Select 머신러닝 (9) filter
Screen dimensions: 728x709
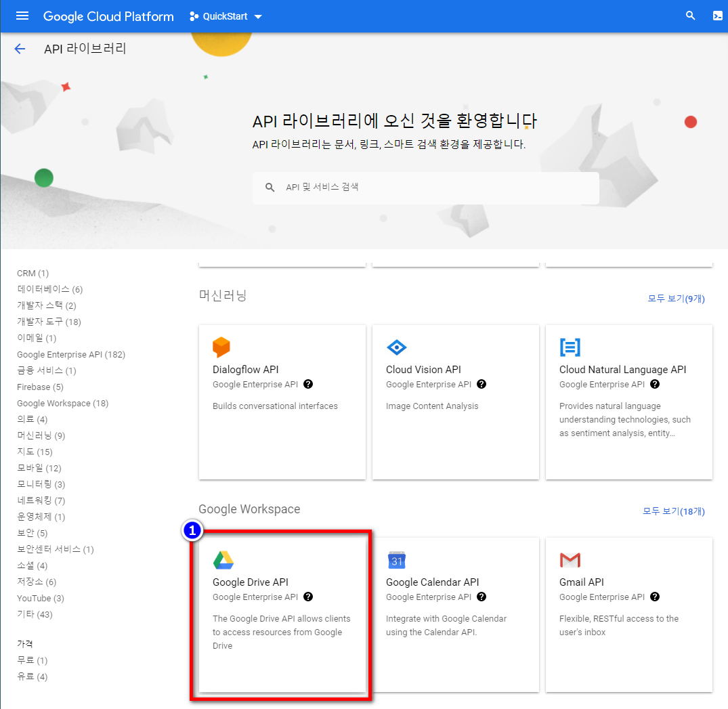[41, 435]
